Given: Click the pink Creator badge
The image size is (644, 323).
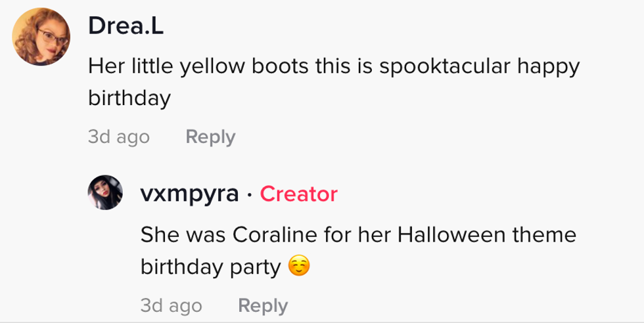Looking at the screenshot, I should coord(299,194).
